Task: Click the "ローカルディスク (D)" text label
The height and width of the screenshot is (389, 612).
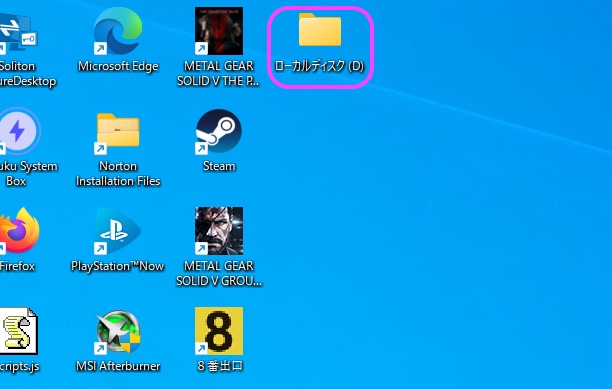Action: click(319, 66)
